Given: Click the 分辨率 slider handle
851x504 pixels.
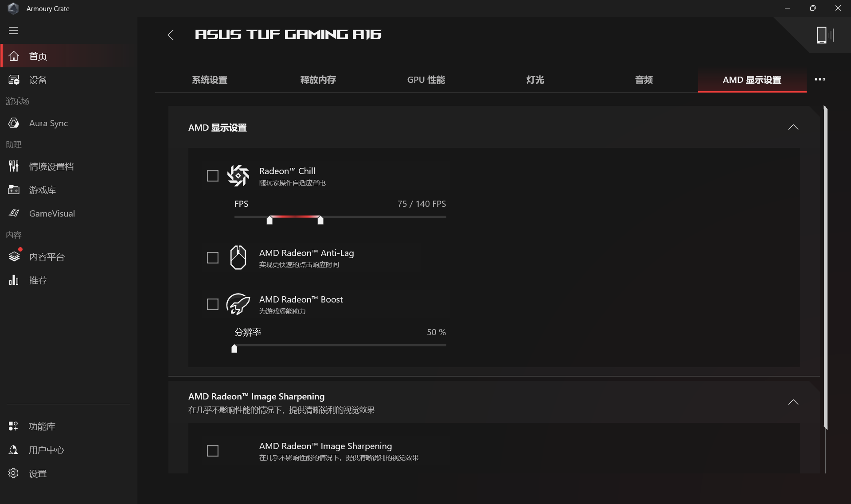Looking at the screenshot, I should [234, 349].
